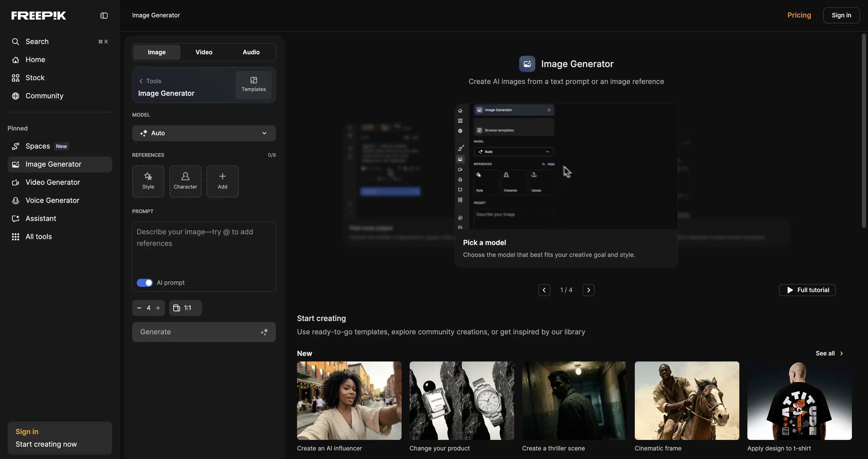Viewport: 868px width, 459px height.
Task: Show All tools grid
Action: point(38,237)
